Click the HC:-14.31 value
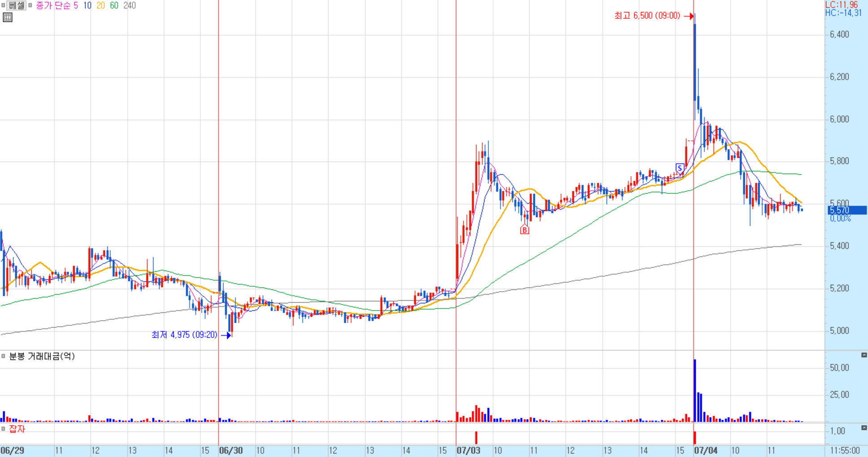 [843, 13]
